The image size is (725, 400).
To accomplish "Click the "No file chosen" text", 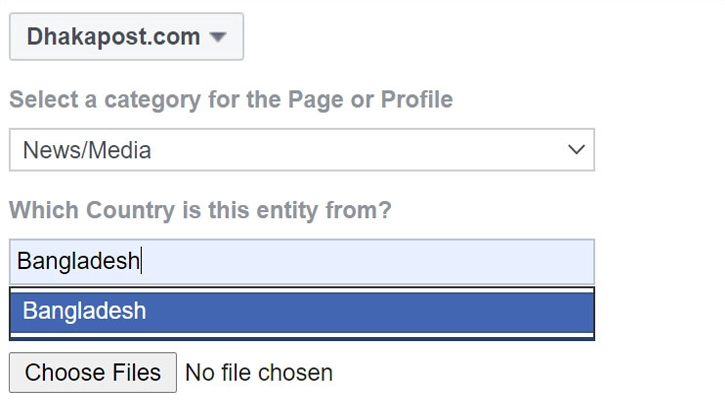I will pos(259,373).
